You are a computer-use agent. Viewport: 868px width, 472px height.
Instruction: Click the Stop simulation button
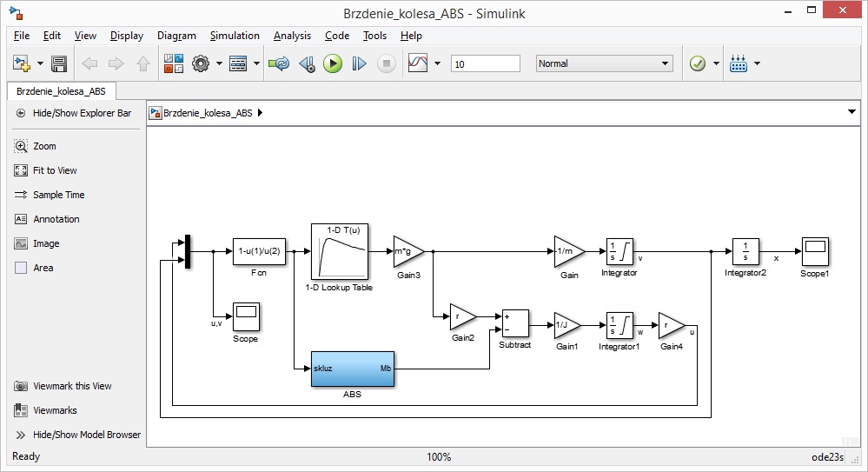coord(387,63)
